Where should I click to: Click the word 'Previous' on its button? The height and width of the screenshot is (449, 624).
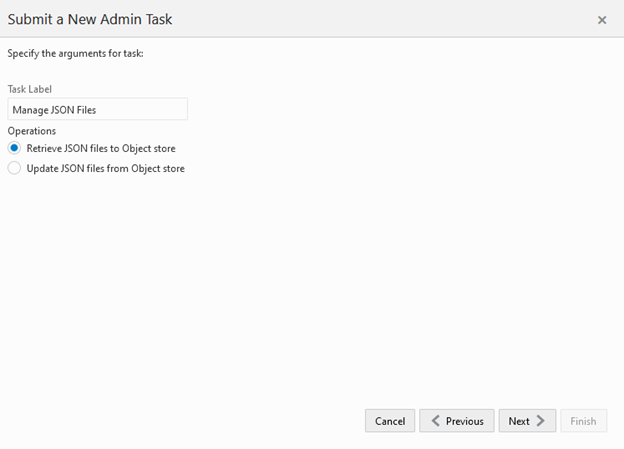point(465,421)
